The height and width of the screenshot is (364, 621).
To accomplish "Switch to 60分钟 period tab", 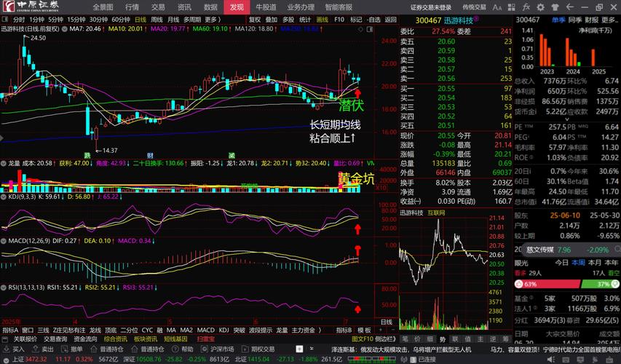I will click(121, 20).
